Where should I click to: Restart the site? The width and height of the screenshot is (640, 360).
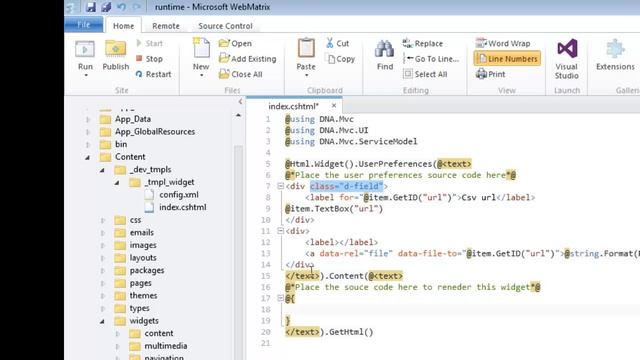pyautogui.click(x=153, y=74)
